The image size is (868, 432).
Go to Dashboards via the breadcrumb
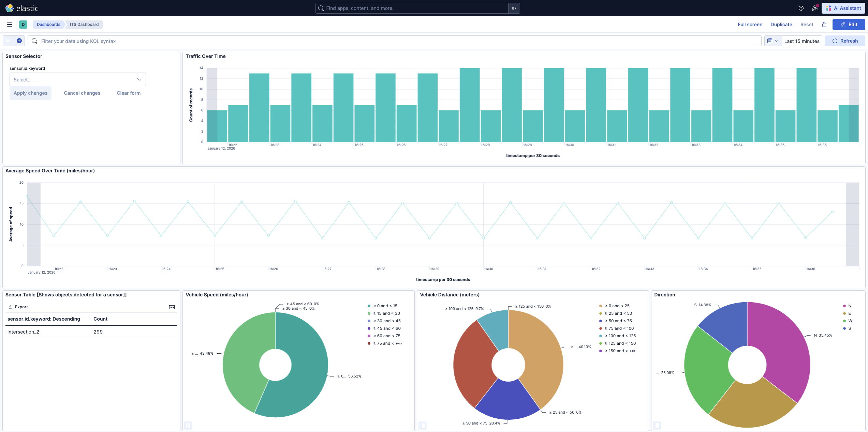tap(48, 24)
